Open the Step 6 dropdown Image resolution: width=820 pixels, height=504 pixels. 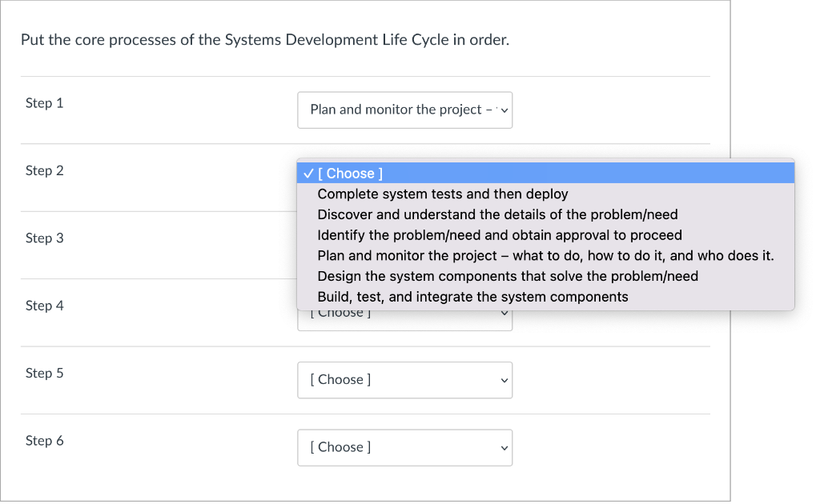pos(404,447)
